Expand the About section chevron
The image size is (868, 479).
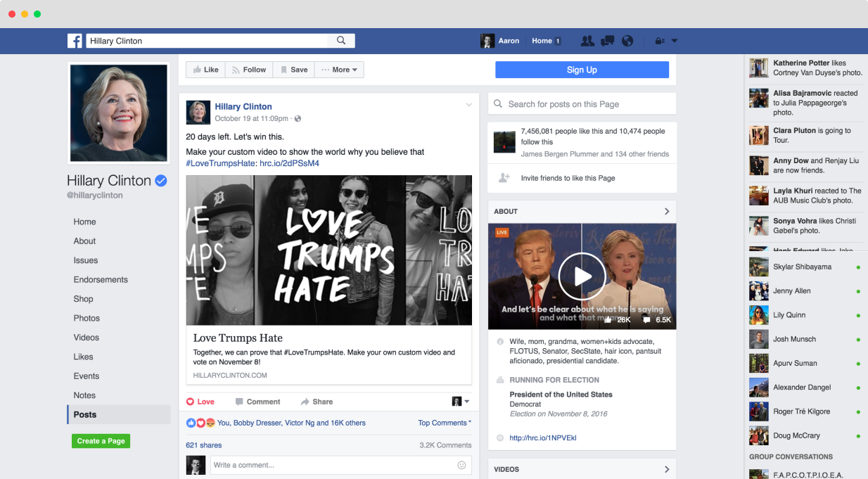coord(667,211)
